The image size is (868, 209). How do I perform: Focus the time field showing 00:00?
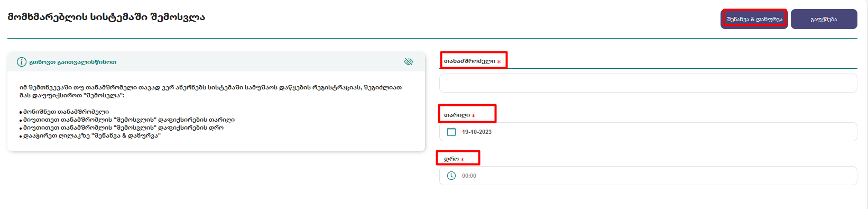tap(648, 176)
